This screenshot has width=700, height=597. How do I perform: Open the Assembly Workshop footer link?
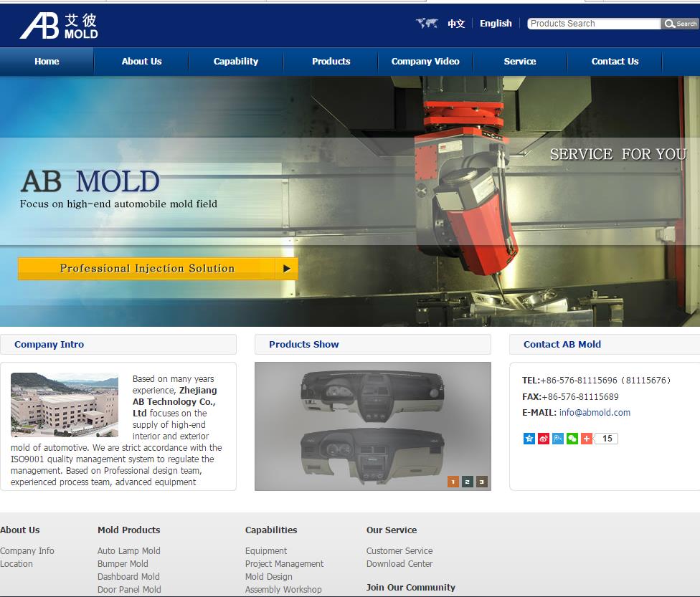[283, 590]
